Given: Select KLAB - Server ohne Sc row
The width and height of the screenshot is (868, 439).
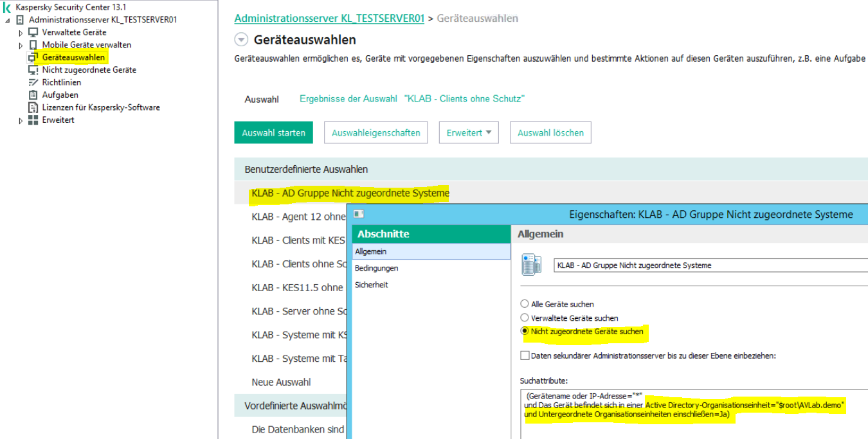Looking at the screenshot, I should coord(299,311).
